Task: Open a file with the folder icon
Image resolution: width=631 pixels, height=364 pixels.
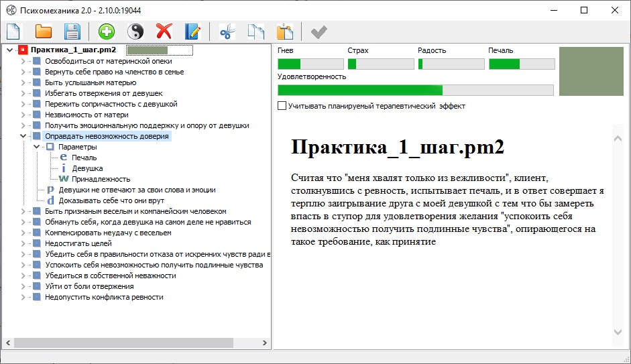Action: (x=44, y=31)
